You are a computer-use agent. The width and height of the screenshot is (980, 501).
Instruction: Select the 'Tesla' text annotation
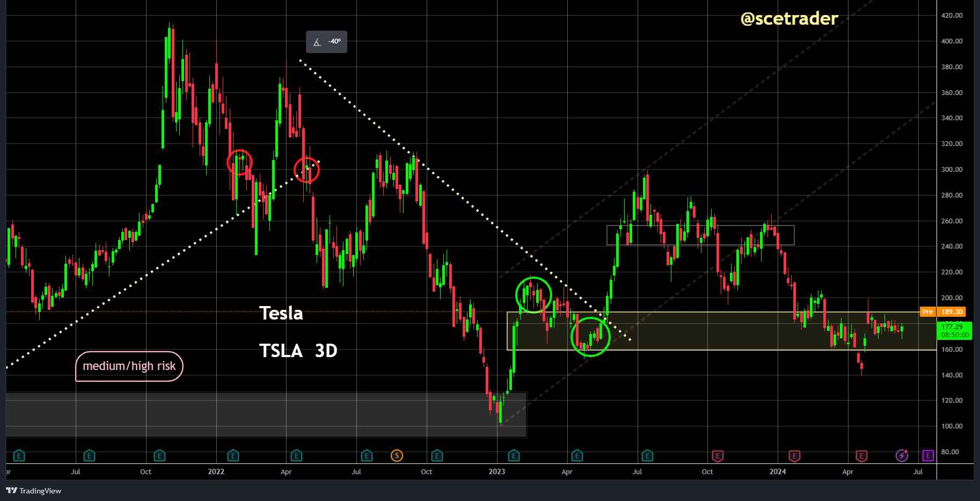(x=281, y=313)
